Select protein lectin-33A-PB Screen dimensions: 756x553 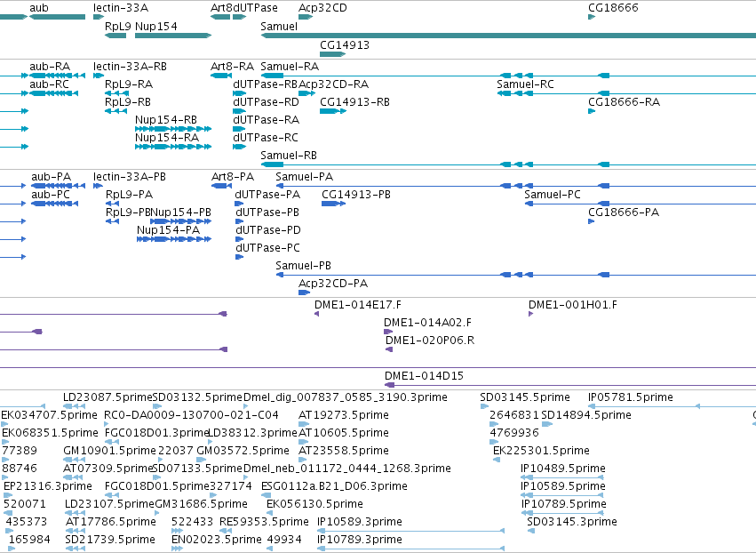point(130,177)
